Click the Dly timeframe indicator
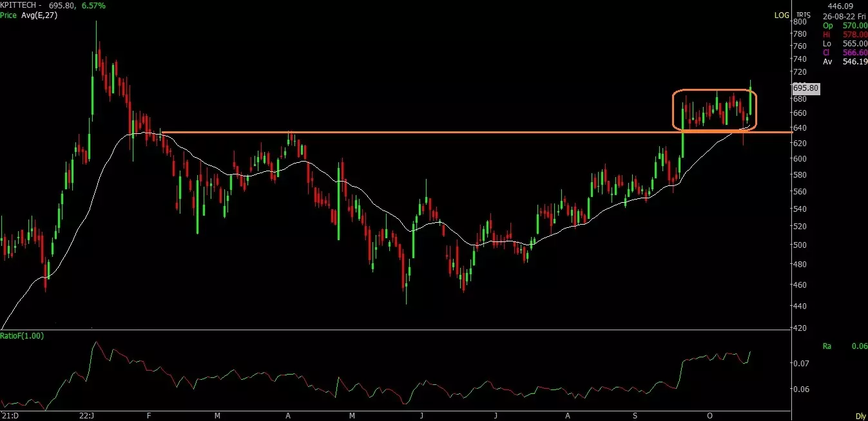Image resolution: width=868 pixels, height=421 pixels. (862, 416)
